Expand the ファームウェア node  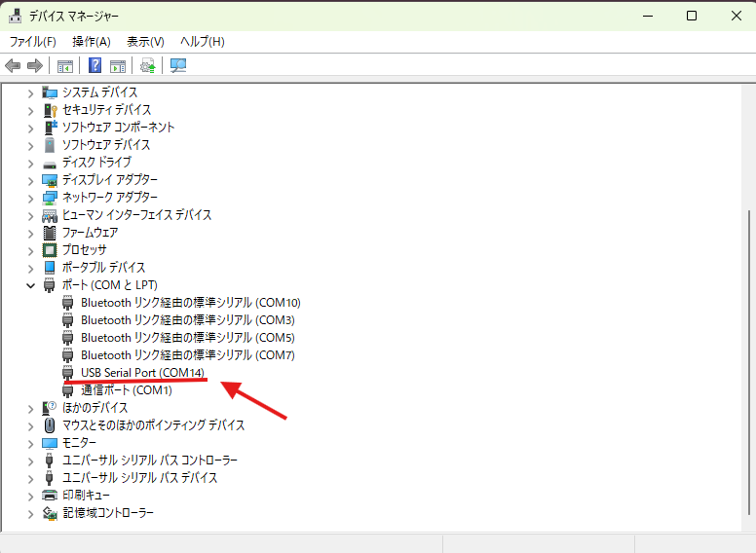(30, 234)
